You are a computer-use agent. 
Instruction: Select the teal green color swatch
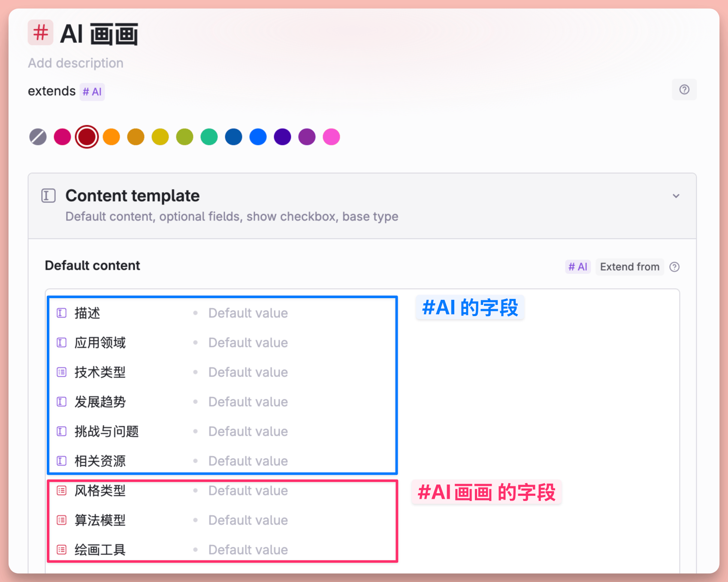209,137
